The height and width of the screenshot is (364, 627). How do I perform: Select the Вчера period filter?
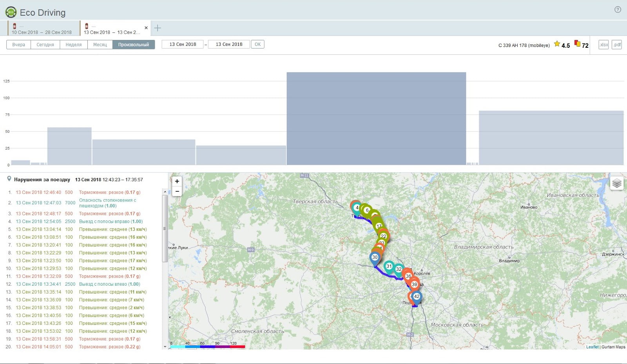(18, 45)
